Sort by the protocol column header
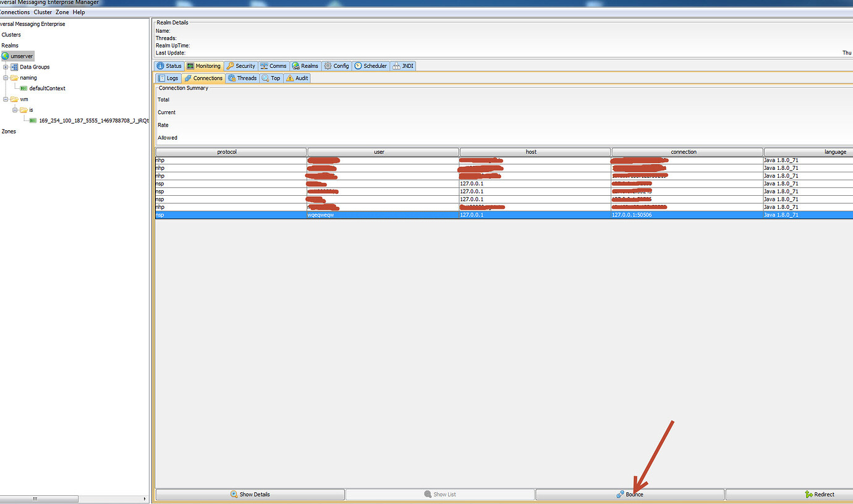This screenshot has height=504, width=853. [x=231, y=152]
